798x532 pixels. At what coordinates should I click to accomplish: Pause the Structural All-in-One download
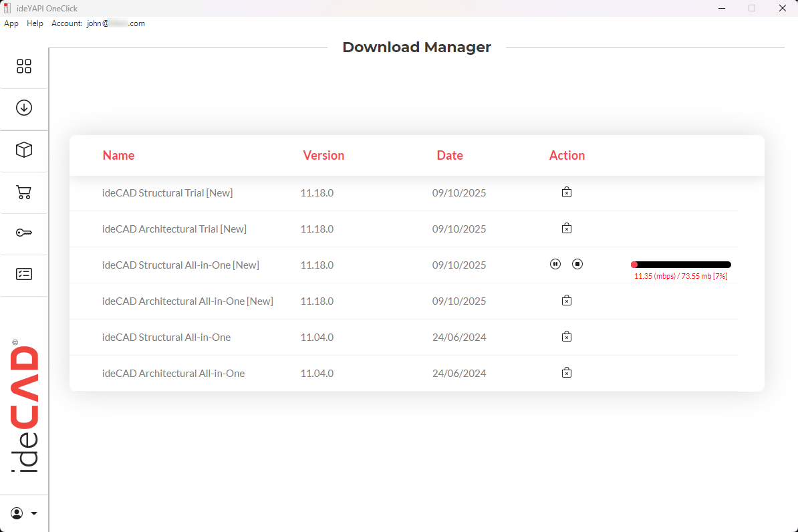click(555, 264)
